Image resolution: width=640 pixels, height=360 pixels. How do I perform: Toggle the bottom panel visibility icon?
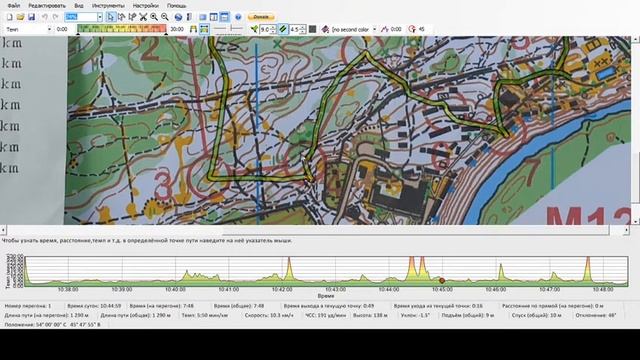pos(224,17)
